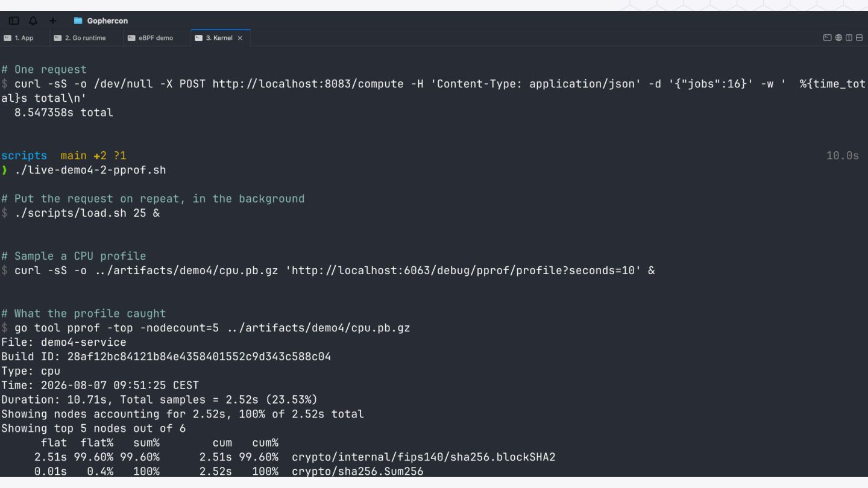Click the 10.0s command duration indicator
This screenshot has height=488, width=868.
coord(843,156)
